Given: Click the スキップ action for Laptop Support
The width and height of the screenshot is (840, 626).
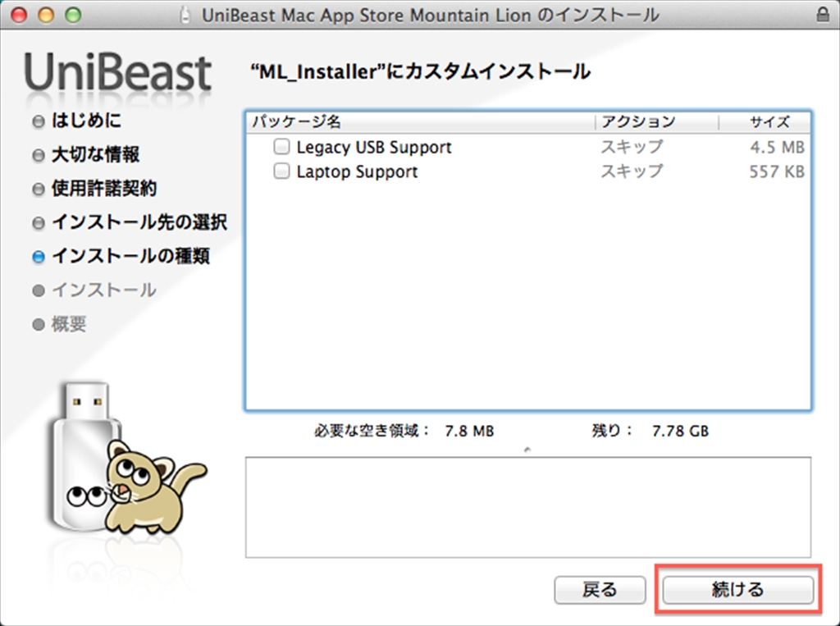Looking at the screenshot, I should tap(632, 171).
